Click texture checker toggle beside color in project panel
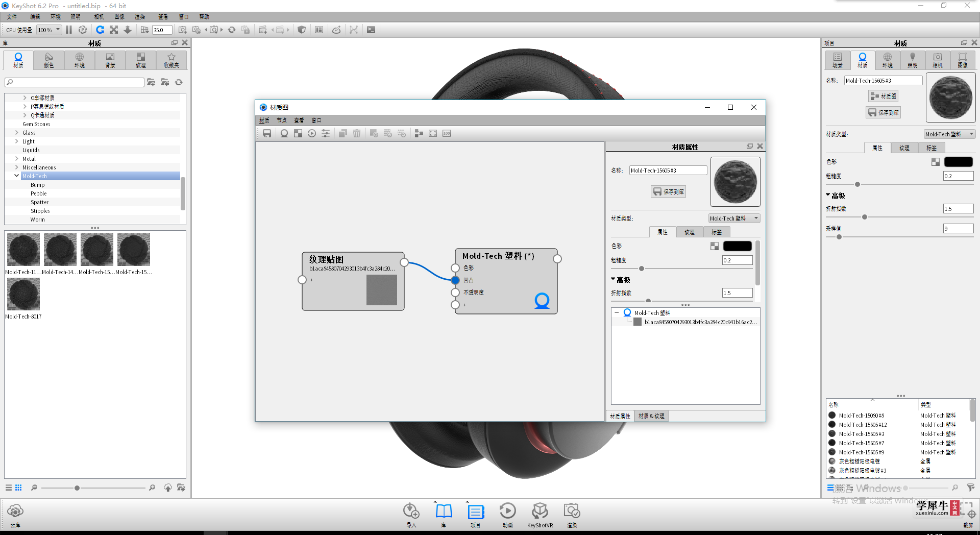 936,162
